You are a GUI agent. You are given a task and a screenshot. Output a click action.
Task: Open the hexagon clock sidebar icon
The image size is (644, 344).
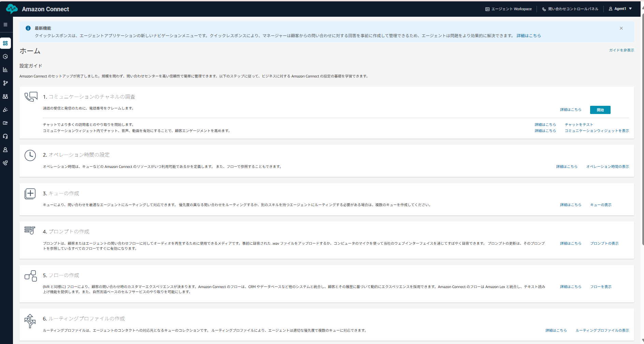point(5,57)
